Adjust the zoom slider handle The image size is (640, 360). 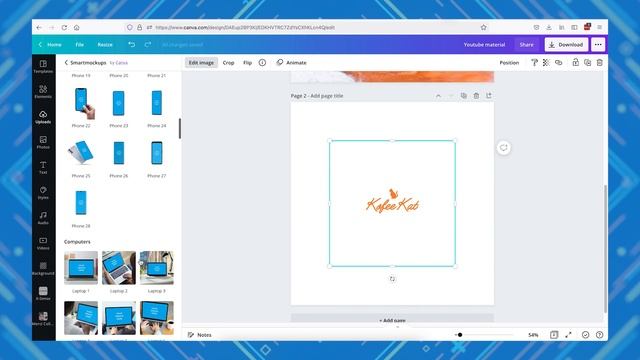[460, 335]
